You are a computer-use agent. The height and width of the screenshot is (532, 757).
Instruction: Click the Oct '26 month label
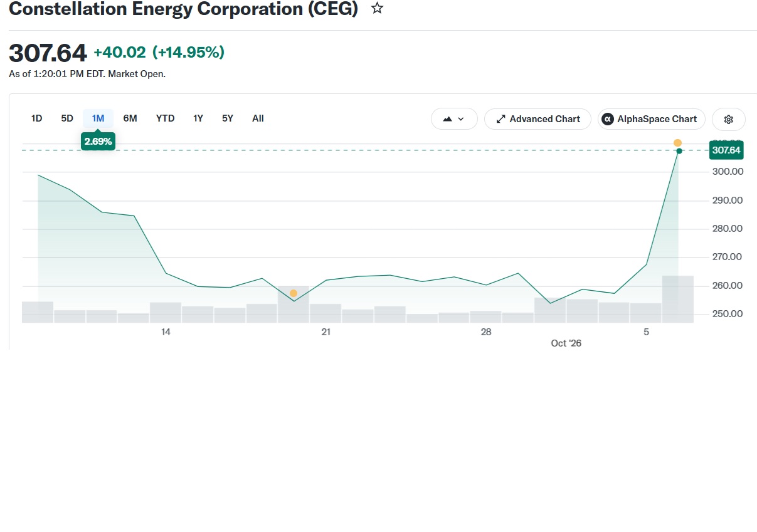click(566, 343)
